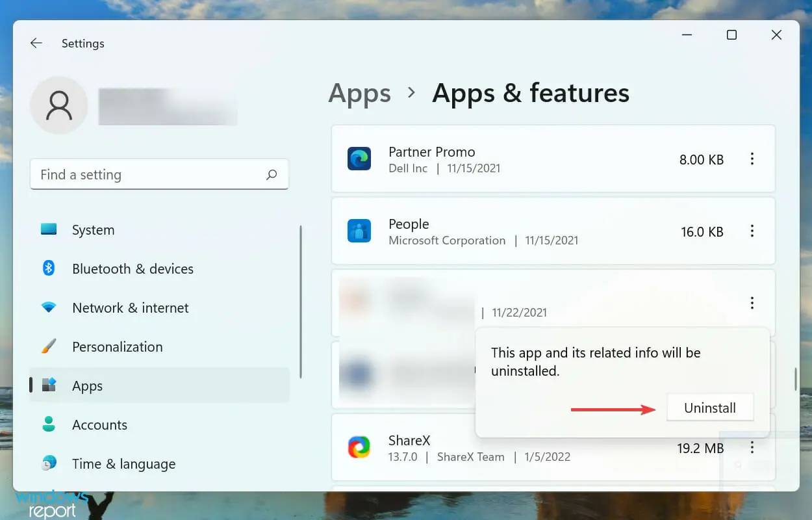
Task: Click the People app name
Action: (x=409, y=224)
